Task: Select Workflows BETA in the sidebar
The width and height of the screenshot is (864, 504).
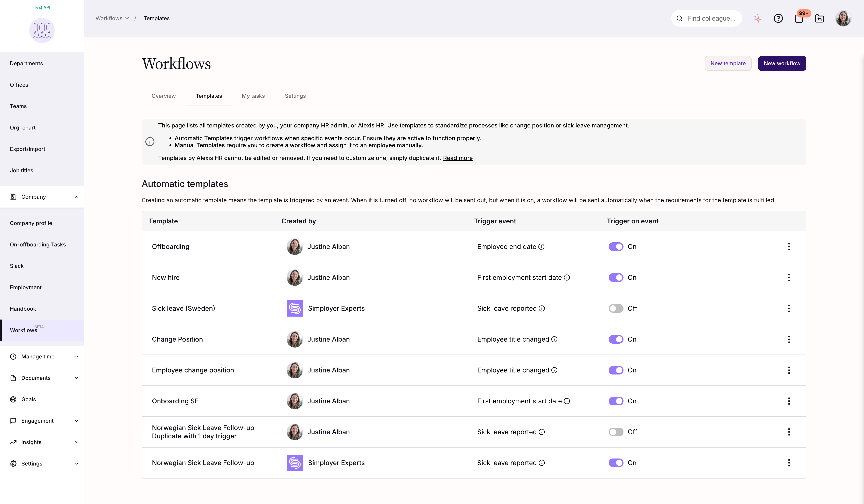Action: pos(42,330)
